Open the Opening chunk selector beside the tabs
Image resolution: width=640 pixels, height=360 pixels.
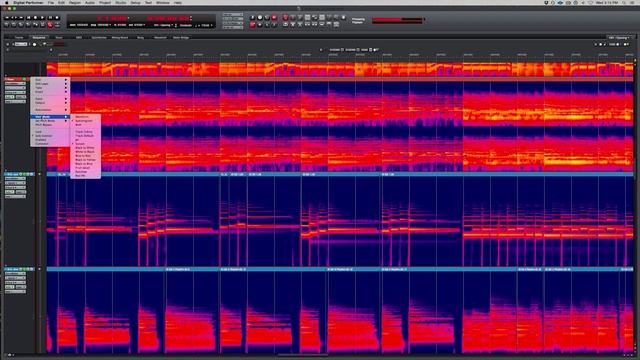(620, 38)
